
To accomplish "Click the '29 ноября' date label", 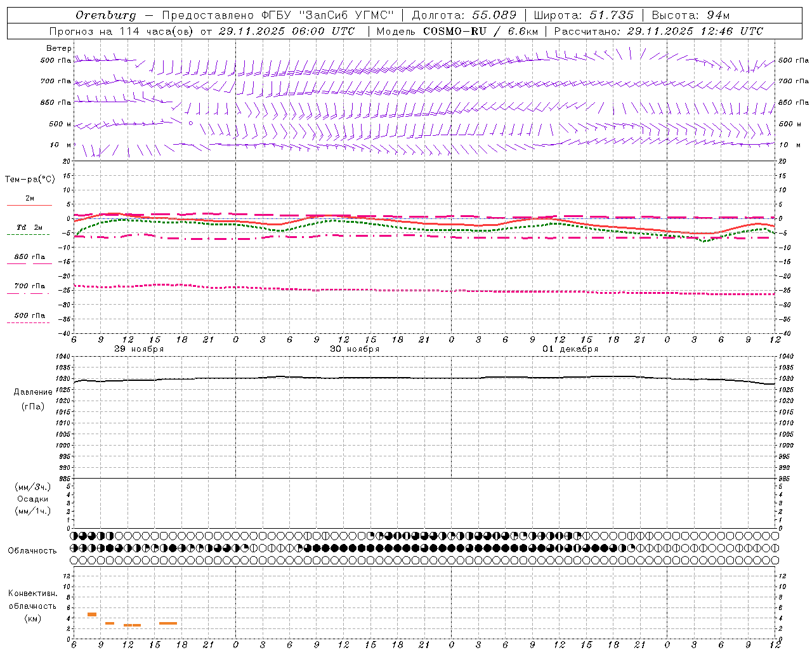I will tap(139, 349).
